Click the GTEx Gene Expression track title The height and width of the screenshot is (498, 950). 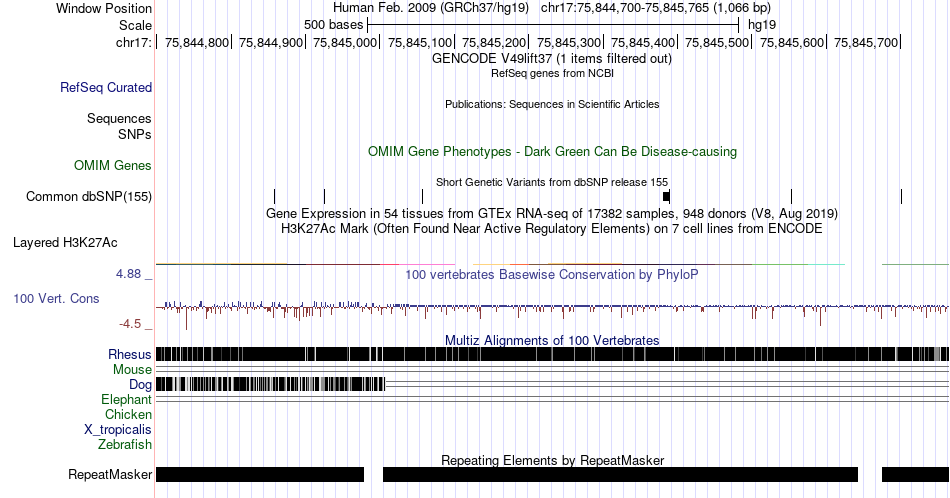point(552,213)
